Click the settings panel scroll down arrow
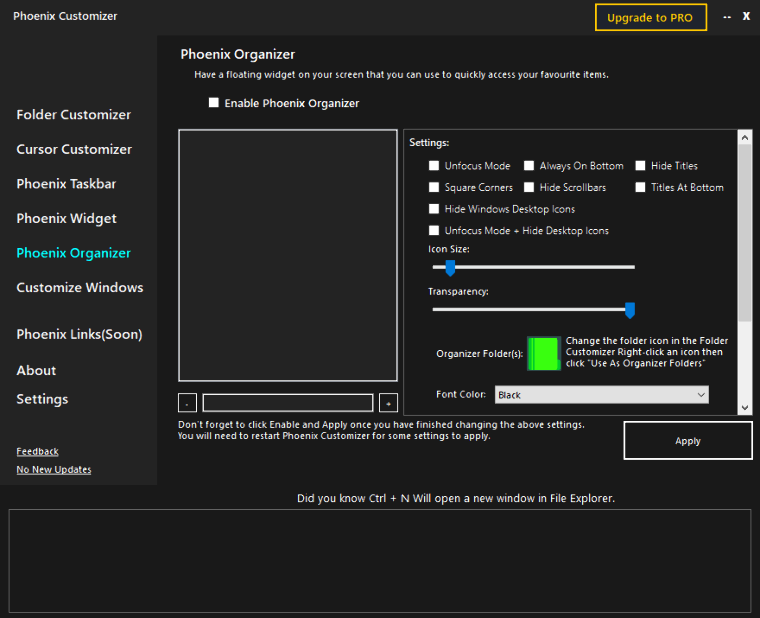Image resolution: width=760 pixels, height=618 pixels. (745, 408)
